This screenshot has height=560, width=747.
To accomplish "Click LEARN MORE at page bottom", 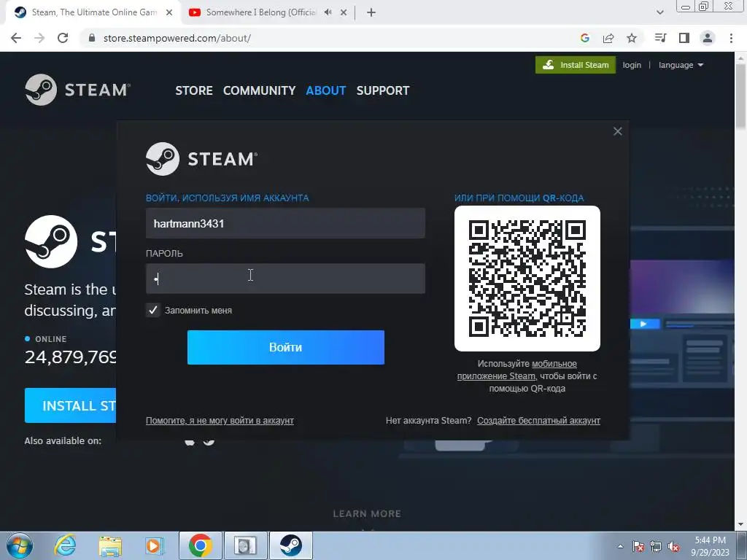I will point(367,513).
